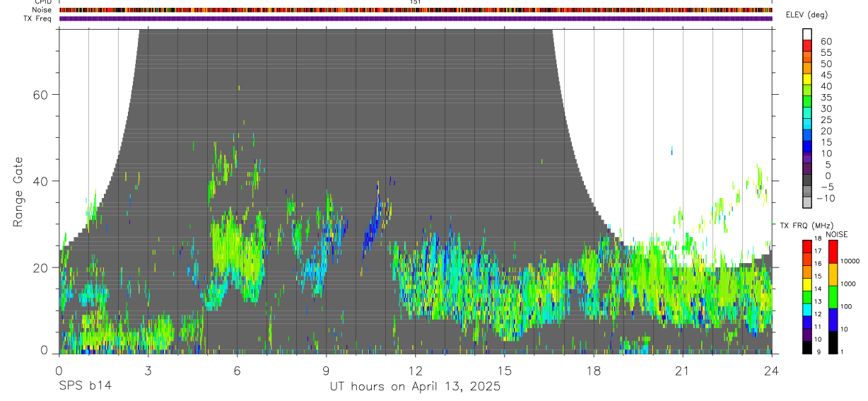Click the '25' label on the ELEV legend

[x=826, y=120]
